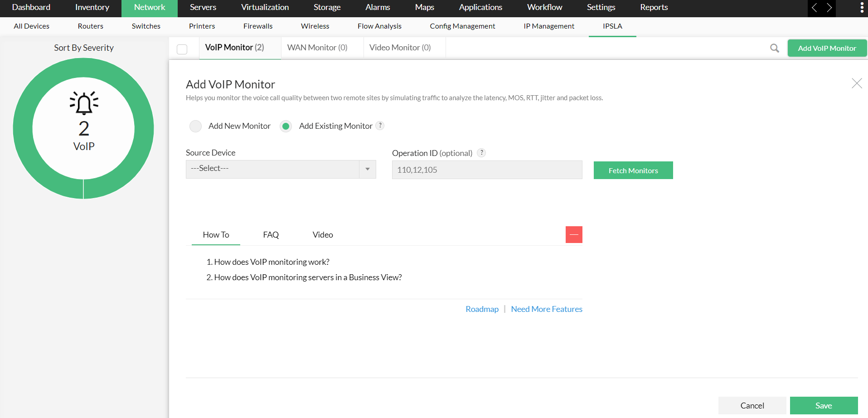Select the Add Existing Monitor radio button

(286, 126)
